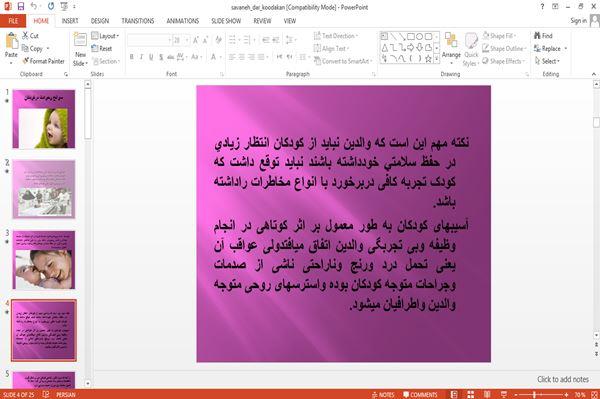
Task: Toggle Underline formatting
Action: [x=151, y=57]
